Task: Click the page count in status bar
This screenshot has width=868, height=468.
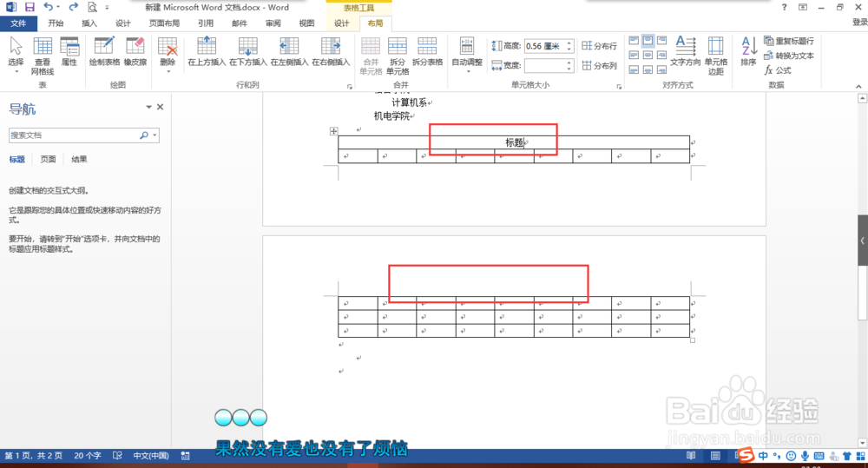Action: 33,455
